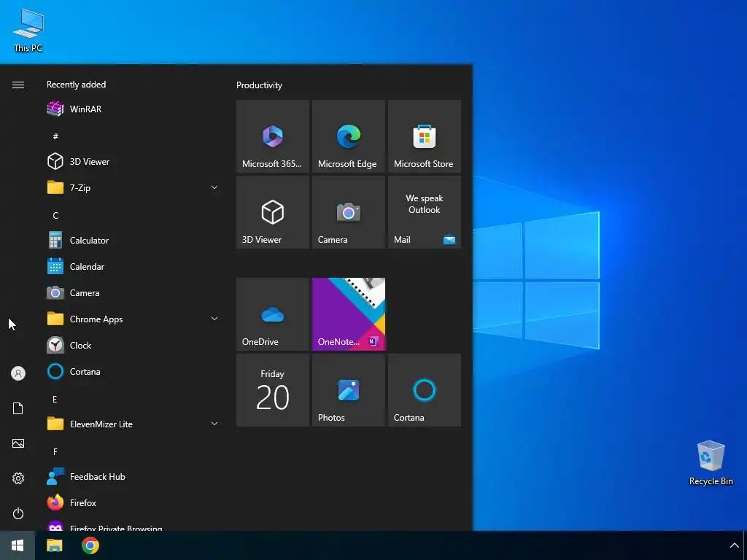Open Google Chrome from the taskbar

(x=90, y=545)
